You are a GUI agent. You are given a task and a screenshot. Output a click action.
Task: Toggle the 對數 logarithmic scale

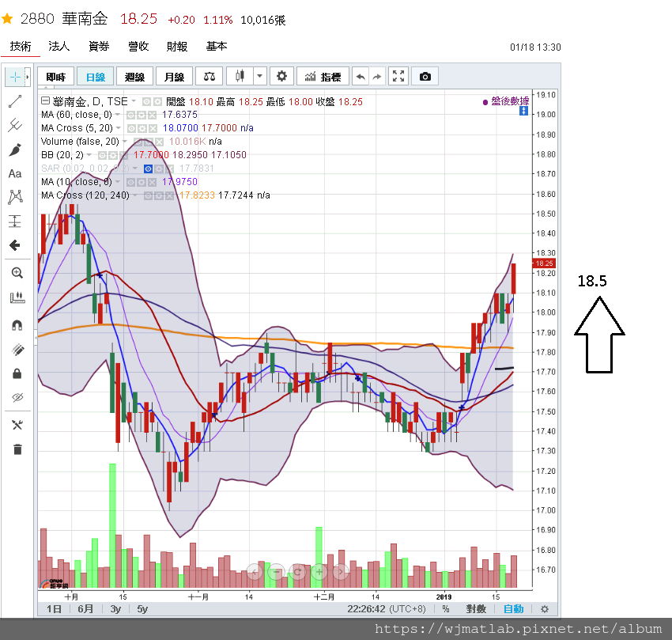[476, 609]
